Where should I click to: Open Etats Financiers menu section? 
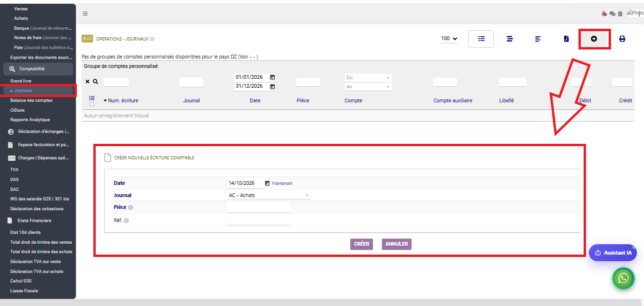pyautogui.click(x=34, y=221)
